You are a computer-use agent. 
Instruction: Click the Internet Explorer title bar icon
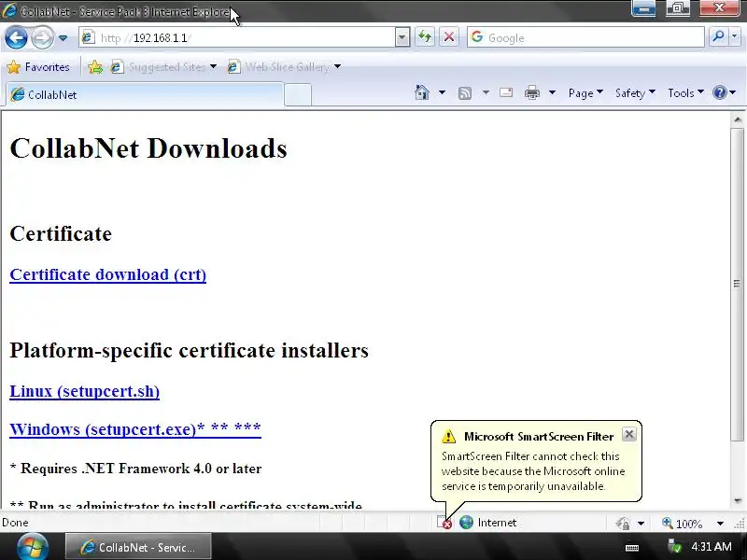tap(9, 10)
